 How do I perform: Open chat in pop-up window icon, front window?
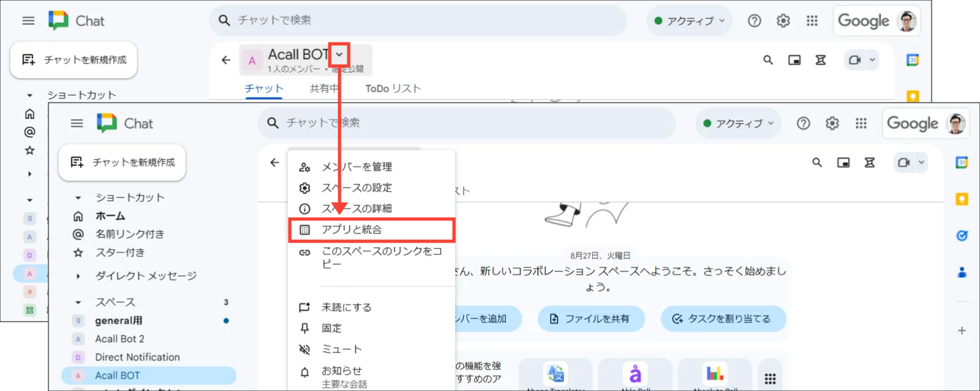(x=843, y=162)
